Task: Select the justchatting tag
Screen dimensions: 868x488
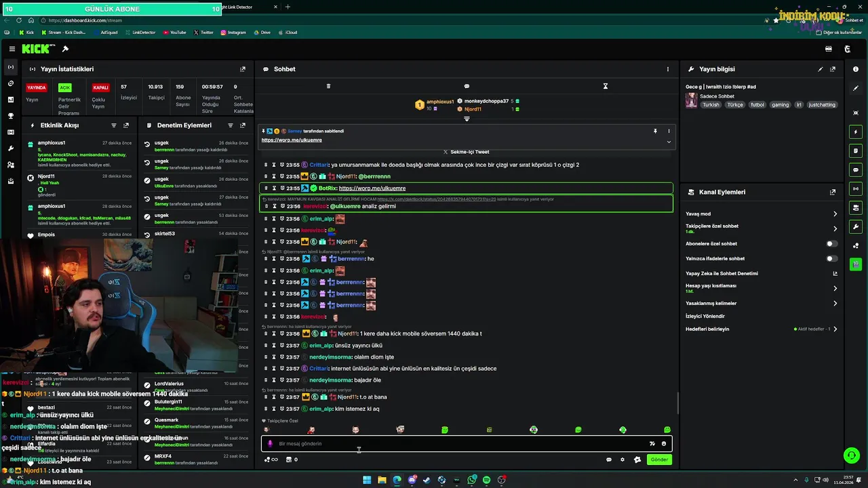Action: (x=822, y=105)
